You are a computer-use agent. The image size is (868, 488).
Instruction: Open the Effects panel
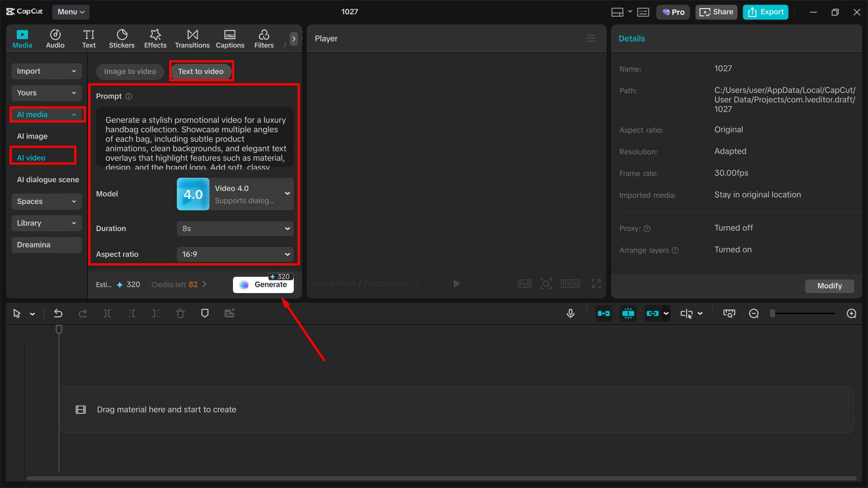[155, 38]
